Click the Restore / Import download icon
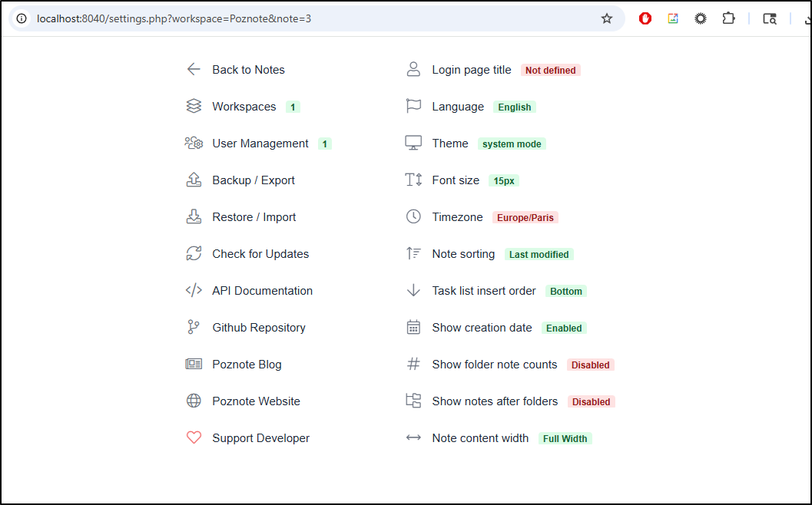 point(194,217)
